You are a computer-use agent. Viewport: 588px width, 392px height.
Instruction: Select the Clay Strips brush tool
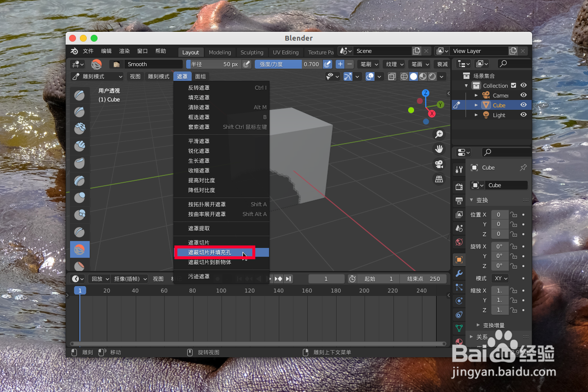click(80, 147)
